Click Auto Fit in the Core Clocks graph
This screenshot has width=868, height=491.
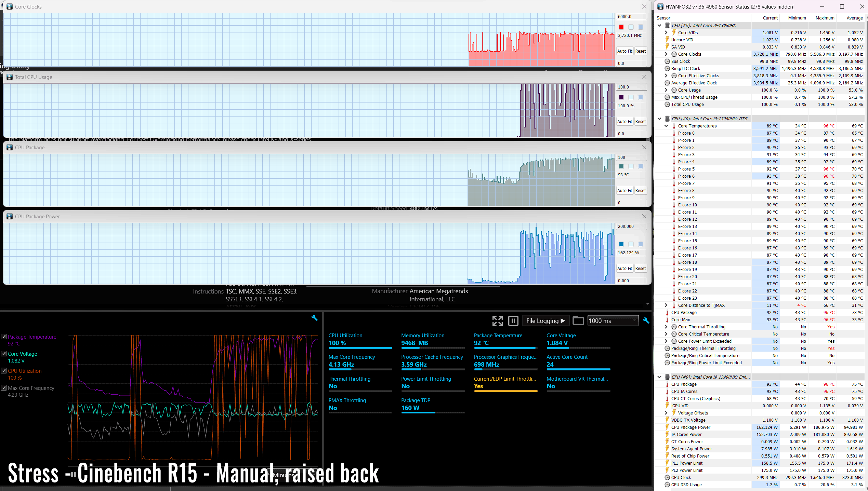click(x=625, y=51)
